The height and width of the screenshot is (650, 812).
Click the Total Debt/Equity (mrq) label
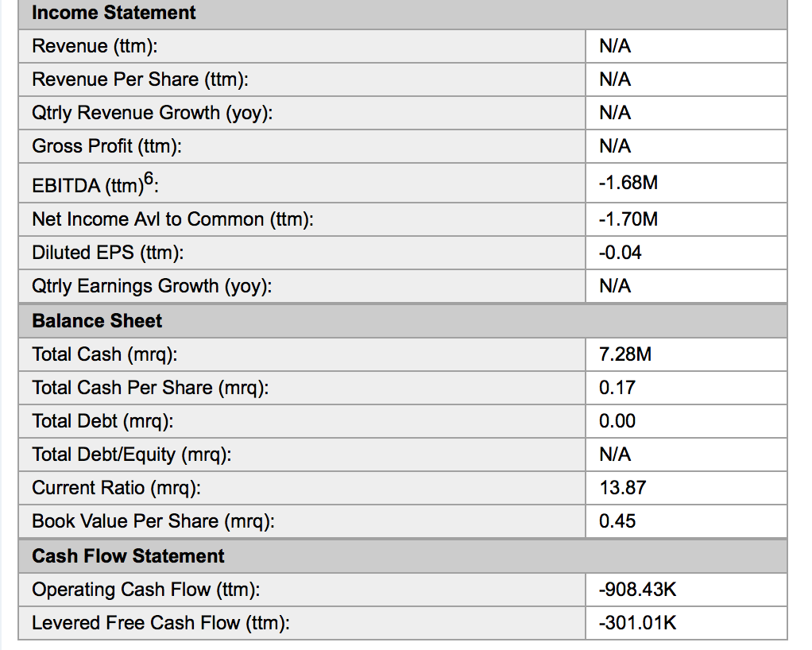[132, 455]
